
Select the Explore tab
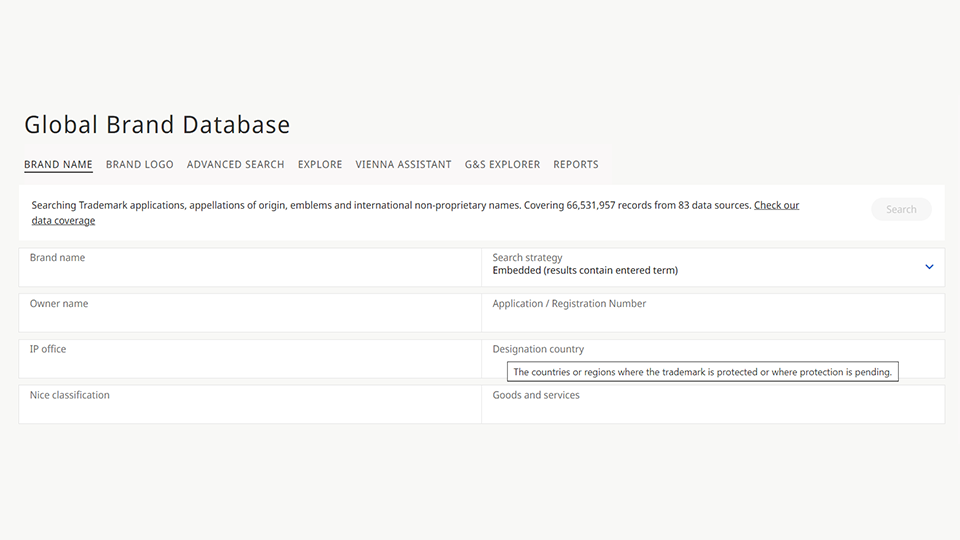point(320,164)
